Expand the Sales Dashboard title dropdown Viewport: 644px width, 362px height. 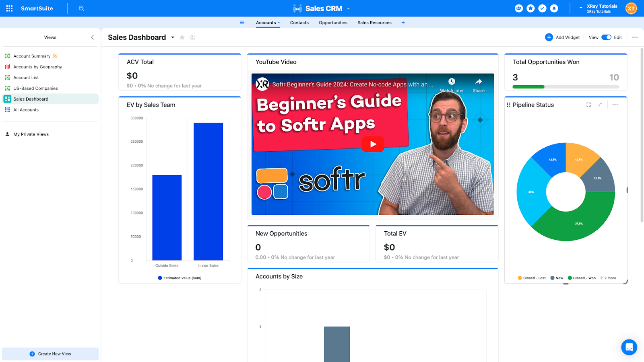pyautogui.click(x=173, y=37)
